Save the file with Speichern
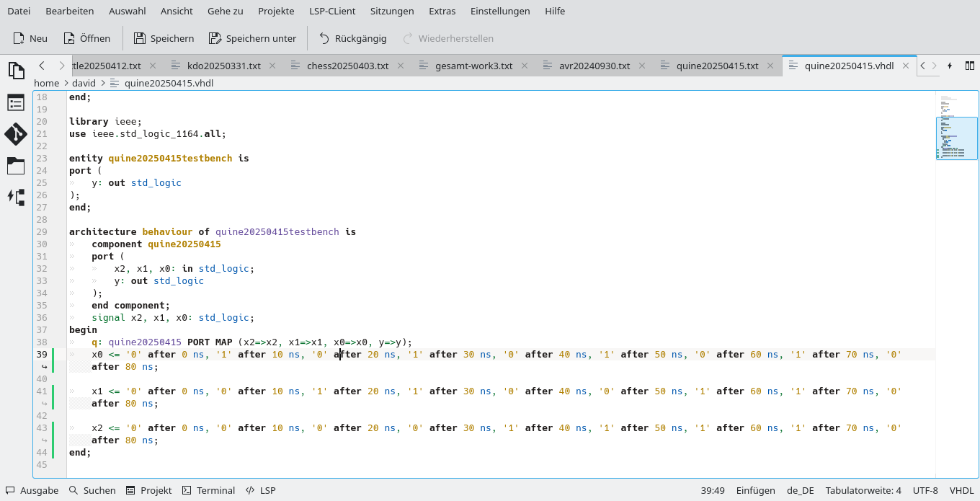This screenshot has width=980, height=501. pos(164,38)
